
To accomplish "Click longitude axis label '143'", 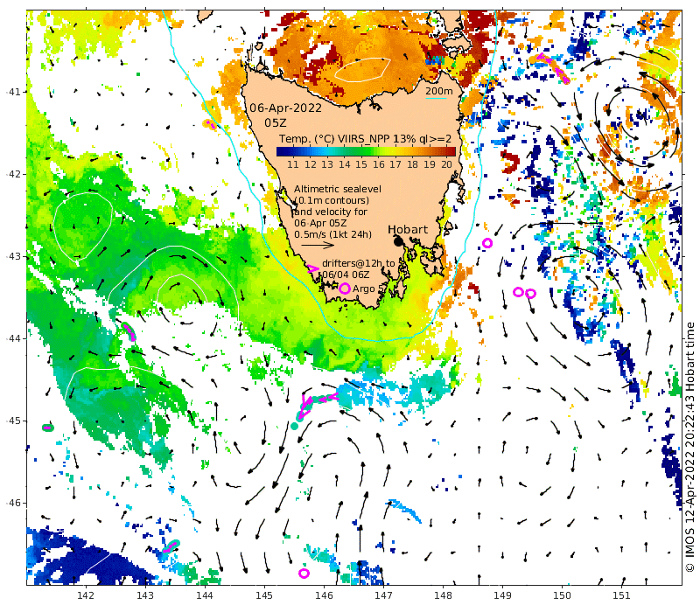I will (145, 595).
